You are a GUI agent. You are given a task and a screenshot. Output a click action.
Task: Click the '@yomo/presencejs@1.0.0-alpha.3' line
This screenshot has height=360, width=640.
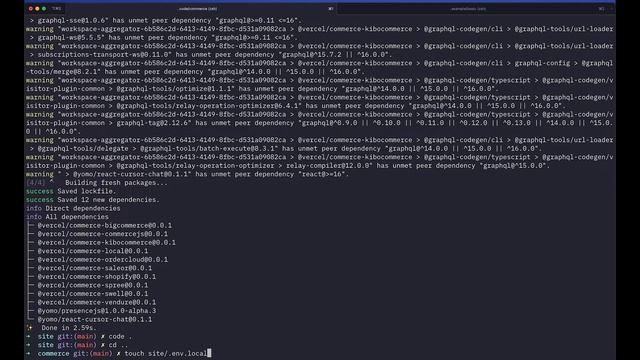97,311
